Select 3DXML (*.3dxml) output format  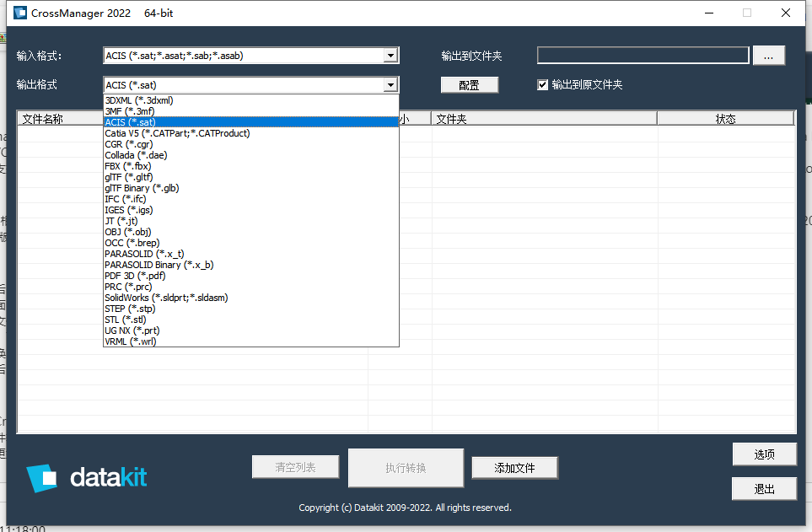coord(251,100)
